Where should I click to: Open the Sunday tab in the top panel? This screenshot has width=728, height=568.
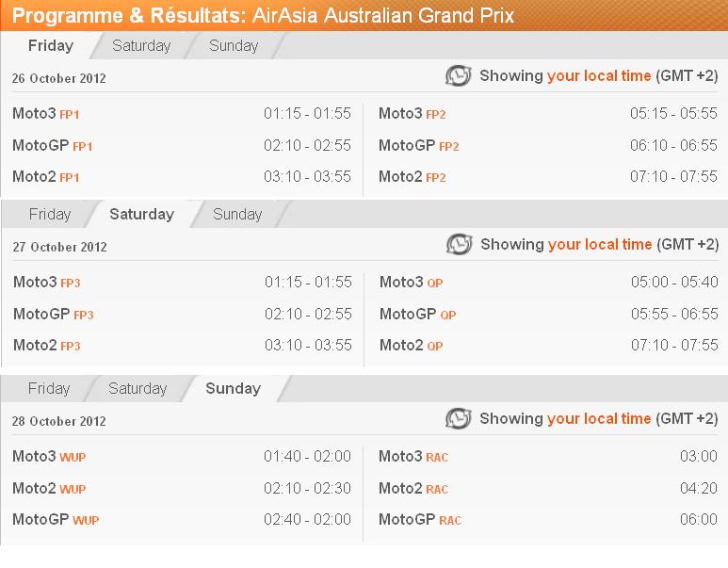[233, 45]
